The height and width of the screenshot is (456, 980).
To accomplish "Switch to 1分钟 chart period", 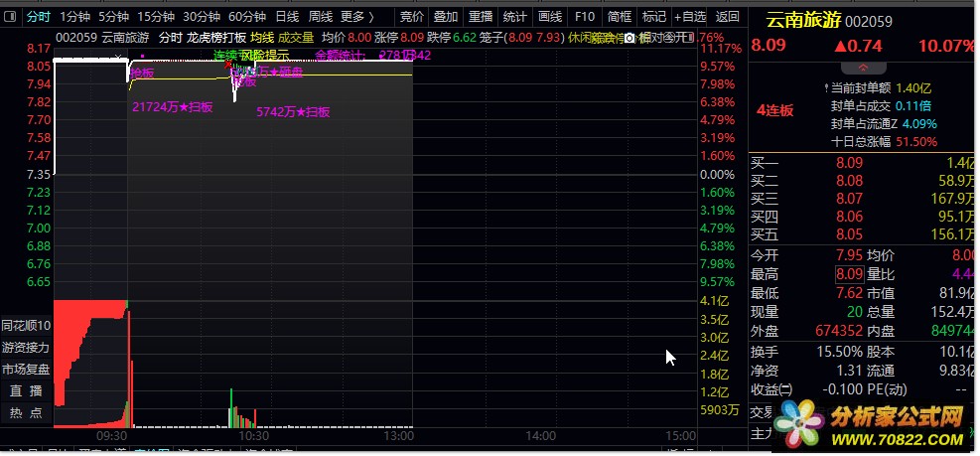I will (75, 17).
